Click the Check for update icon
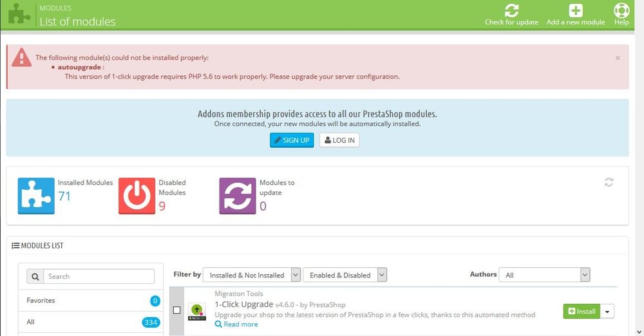Image resolution: width=644 pixels, height=336 pixels. click(x=511, y=10)
